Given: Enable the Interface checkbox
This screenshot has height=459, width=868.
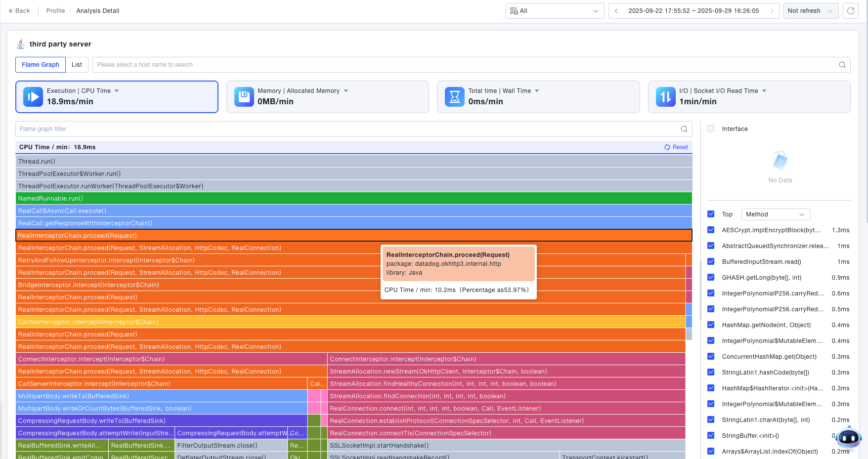Looking at the screenshot, I should click(x=711, y=129).
